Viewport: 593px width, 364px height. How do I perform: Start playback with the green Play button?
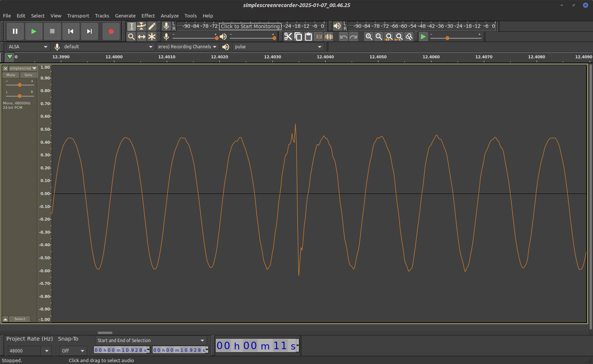coord(34,31)
